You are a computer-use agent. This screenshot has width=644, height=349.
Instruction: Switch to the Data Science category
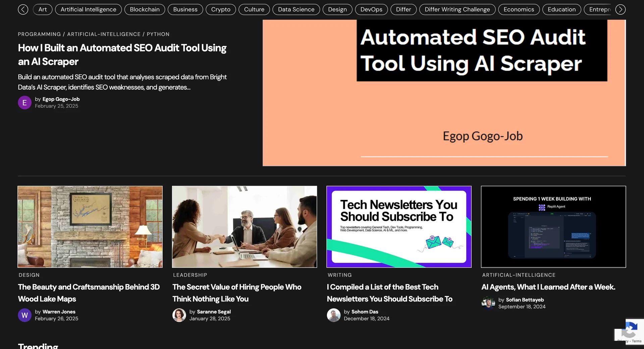point(296,9)
